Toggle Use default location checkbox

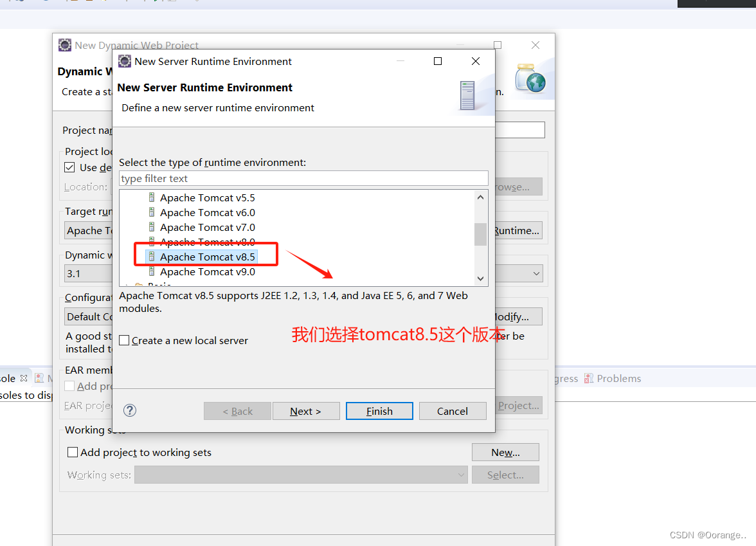click(x=69, y=167)
